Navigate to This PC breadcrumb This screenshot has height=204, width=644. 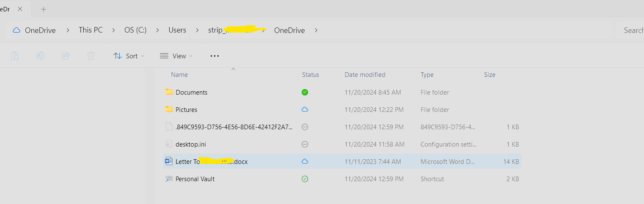91,30
